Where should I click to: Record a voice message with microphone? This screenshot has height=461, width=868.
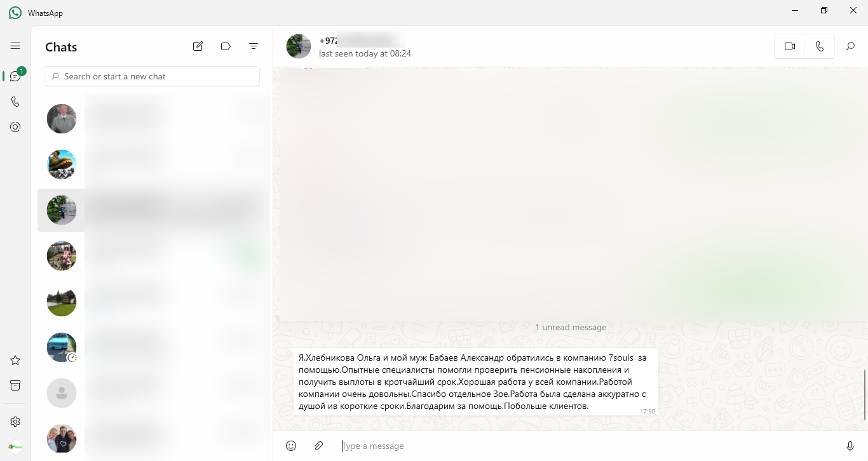850,446
